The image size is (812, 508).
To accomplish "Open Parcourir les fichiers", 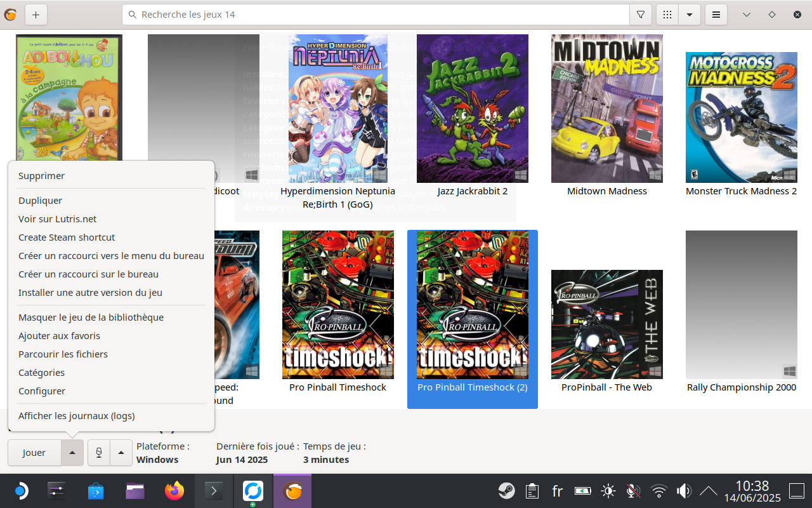I will (111, 354).
